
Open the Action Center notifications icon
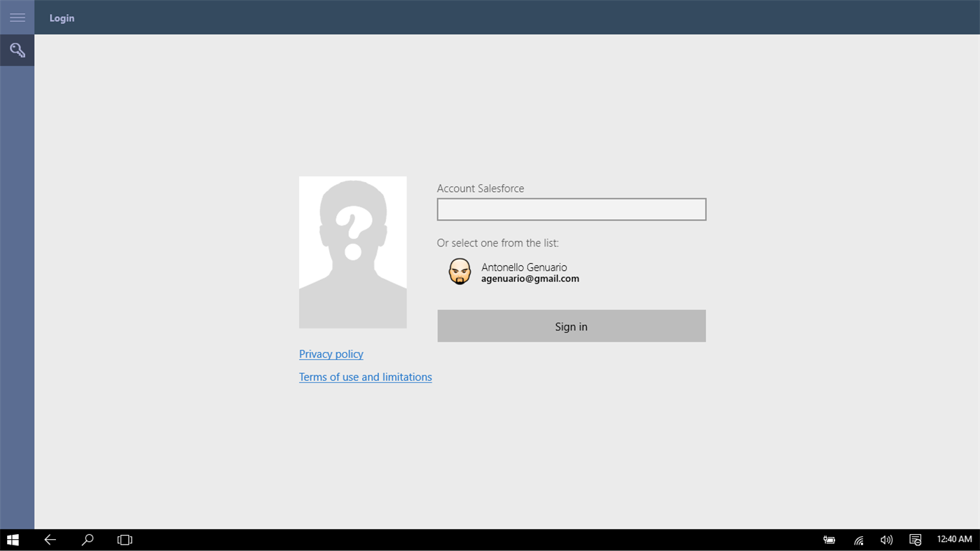[x=914, y=539]
